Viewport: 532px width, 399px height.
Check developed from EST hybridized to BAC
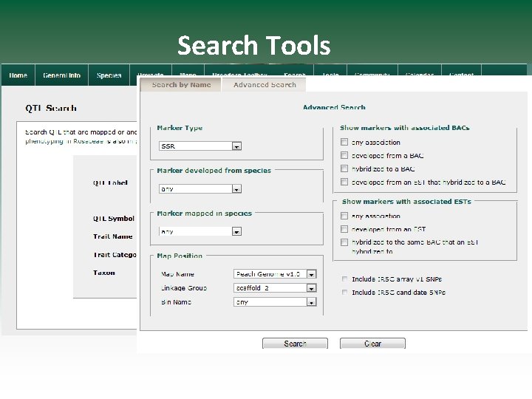344,182
